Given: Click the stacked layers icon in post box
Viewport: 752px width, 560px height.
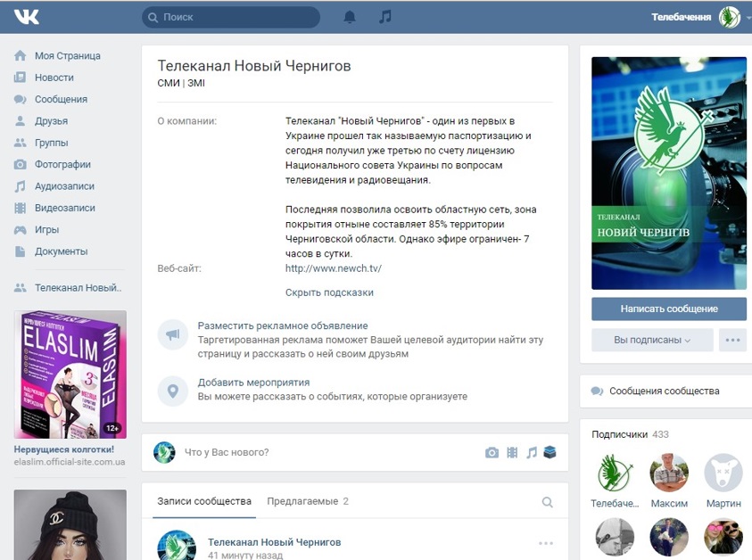Looking at the screenshot, I should click(550, 452).
